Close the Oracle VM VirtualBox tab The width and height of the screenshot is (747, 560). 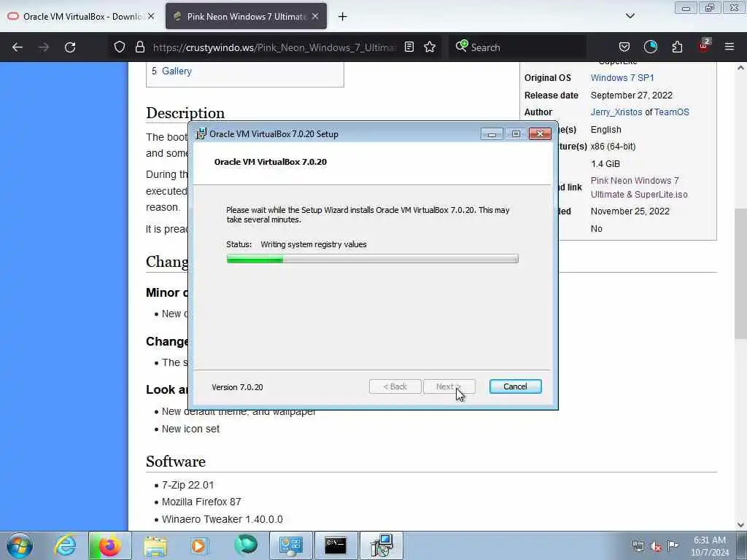(151, 16)
